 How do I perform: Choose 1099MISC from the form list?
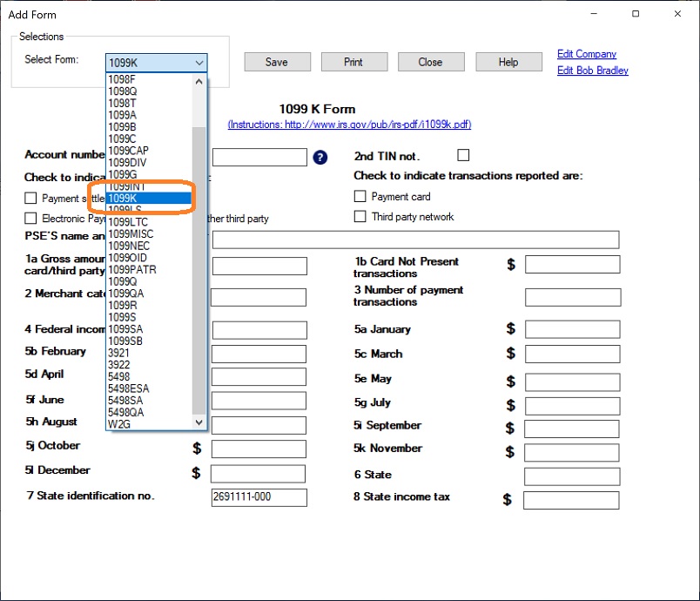coord(131,234)
